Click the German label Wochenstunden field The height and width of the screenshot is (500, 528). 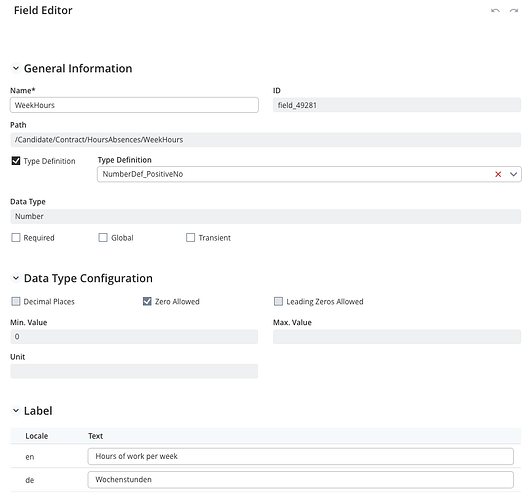tap(300, 479)
